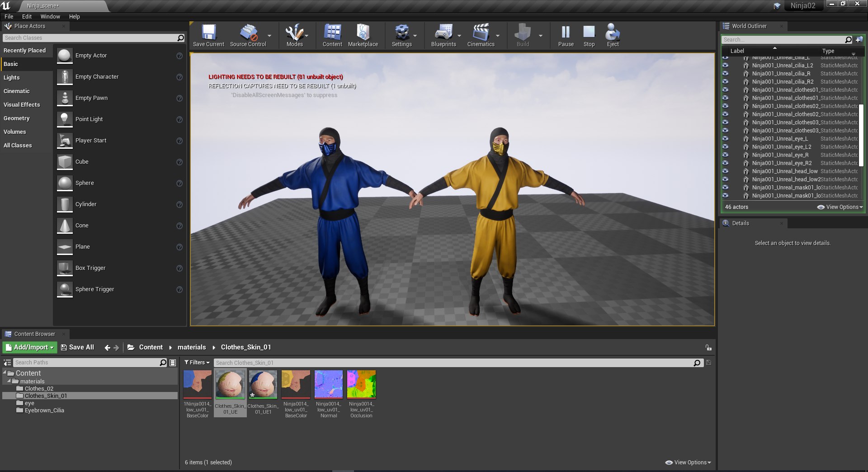
Task: Pick the Point Light actor icon
Action: click(x=65, y=119)
